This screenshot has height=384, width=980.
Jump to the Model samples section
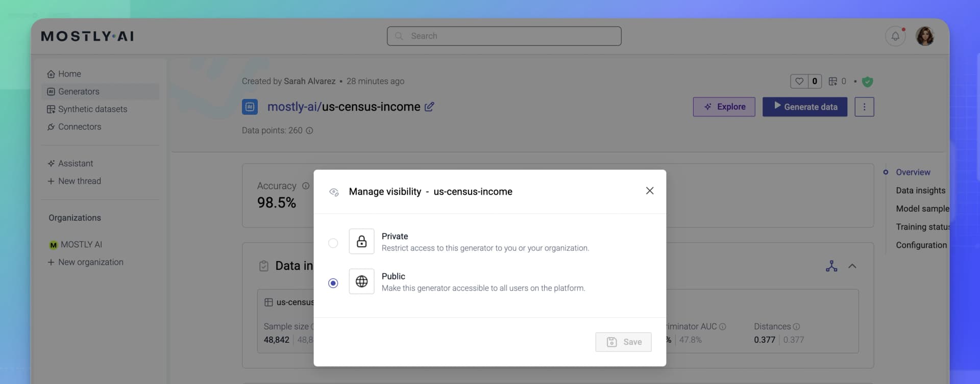coord(922,209)
